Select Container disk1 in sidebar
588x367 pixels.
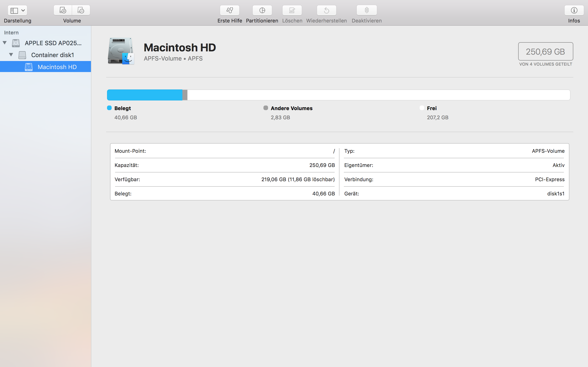(52, 55)
